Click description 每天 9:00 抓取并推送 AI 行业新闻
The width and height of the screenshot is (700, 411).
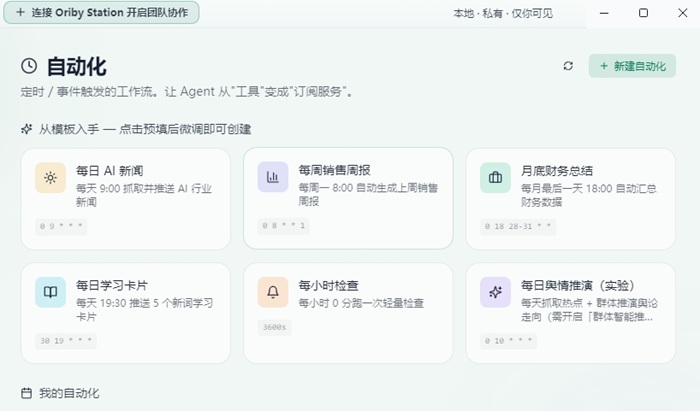click(144, 195)
